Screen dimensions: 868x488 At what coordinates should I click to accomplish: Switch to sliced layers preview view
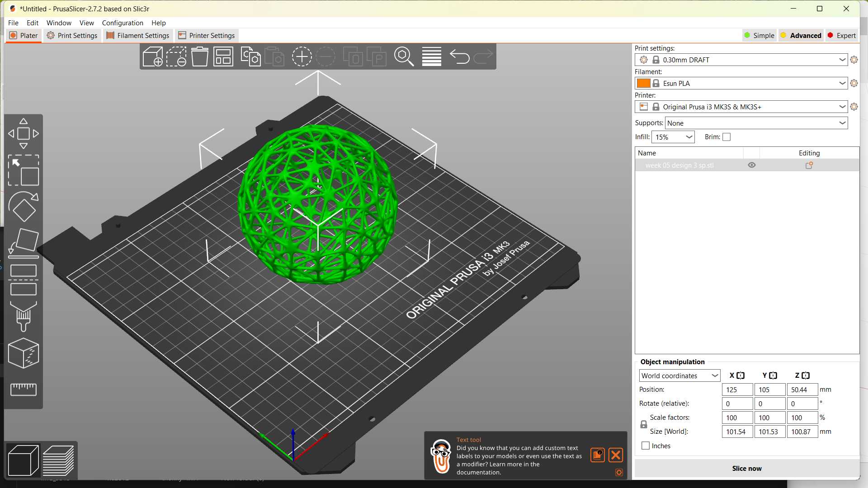click(58, 460)
